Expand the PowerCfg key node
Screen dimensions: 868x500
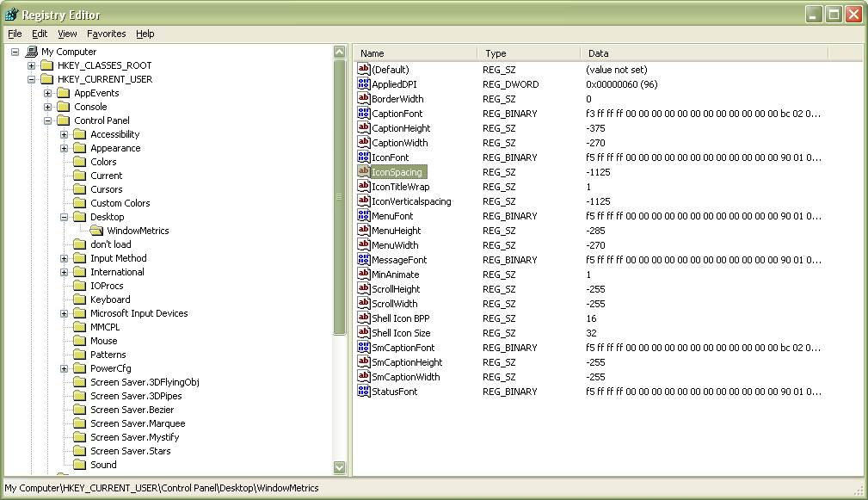(x=64, y=368)
